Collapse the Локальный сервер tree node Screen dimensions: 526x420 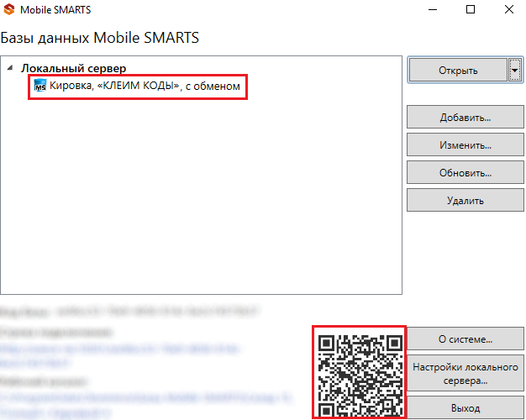coord(10,68)
